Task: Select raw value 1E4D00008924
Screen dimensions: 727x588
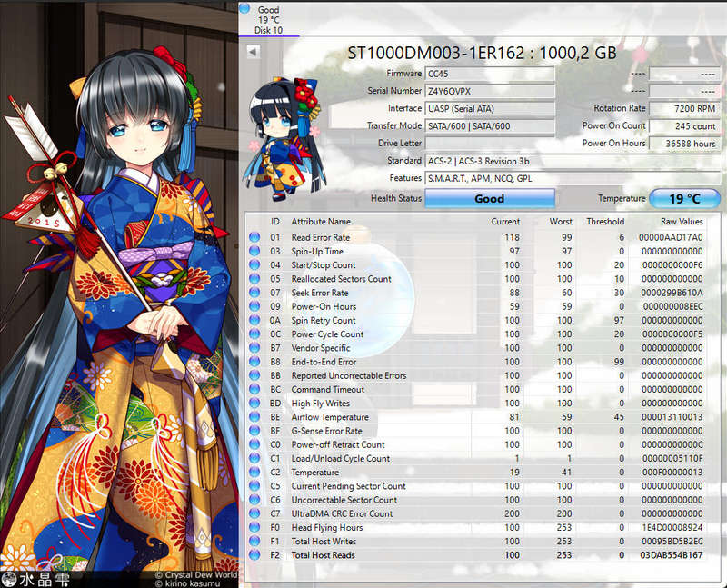Action: tap(672, 528)
